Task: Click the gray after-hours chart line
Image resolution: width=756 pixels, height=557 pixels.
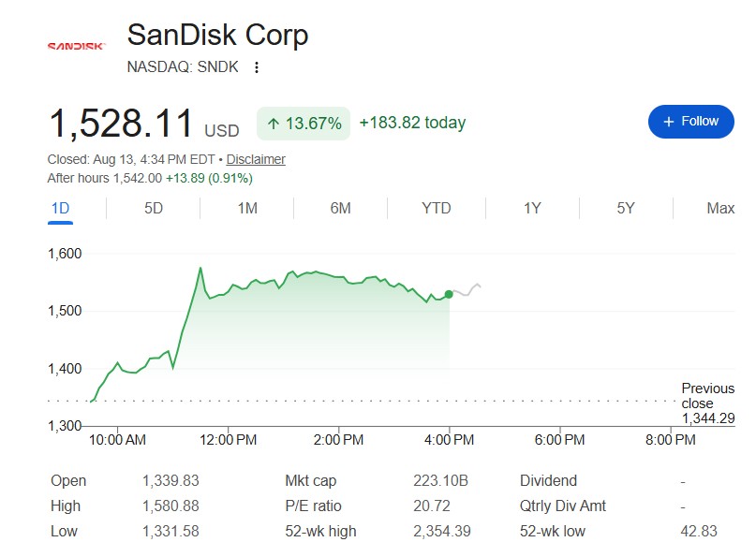Action: [467, 290]
